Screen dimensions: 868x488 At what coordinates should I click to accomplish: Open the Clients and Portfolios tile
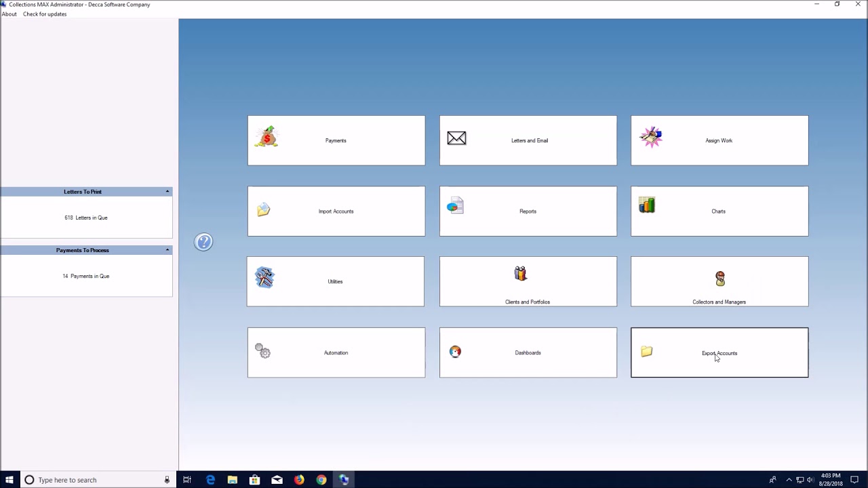pyautogui.click(x=528, y=281)
